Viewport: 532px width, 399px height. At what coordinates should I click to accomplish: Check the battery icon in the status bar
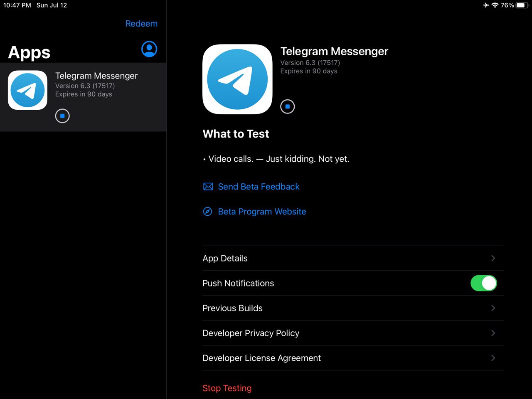522,5
